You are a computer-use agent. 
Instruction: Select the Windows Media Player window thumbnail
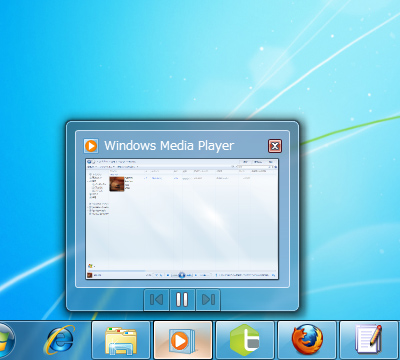182,219
